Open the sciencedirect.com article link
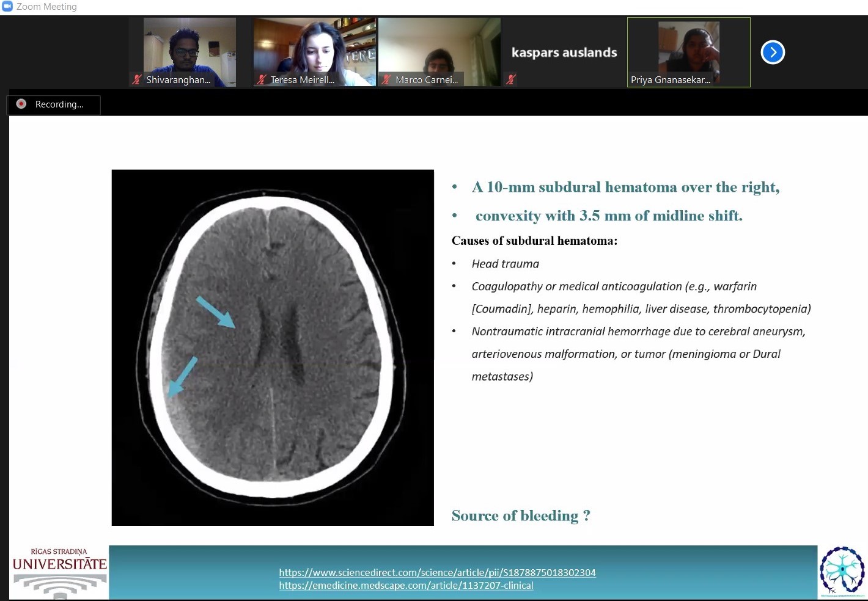 pyautogui.click(x=437, y=572)
